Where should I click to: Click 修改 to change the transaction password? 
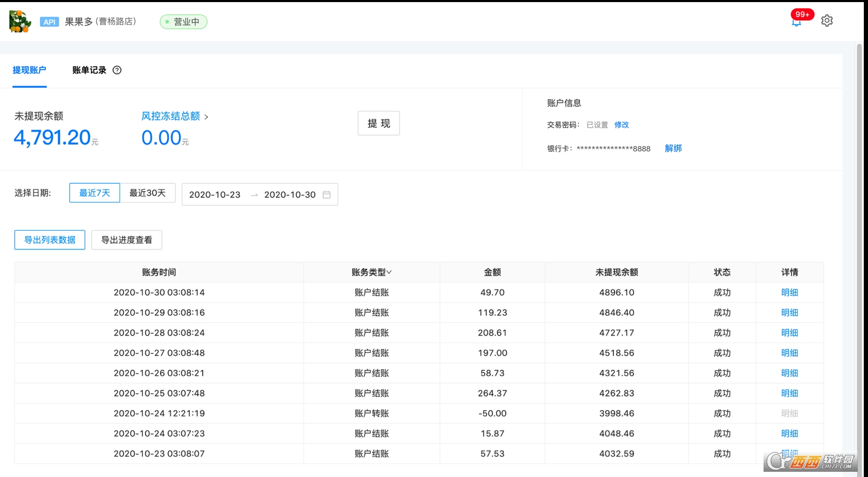(621, 125)
